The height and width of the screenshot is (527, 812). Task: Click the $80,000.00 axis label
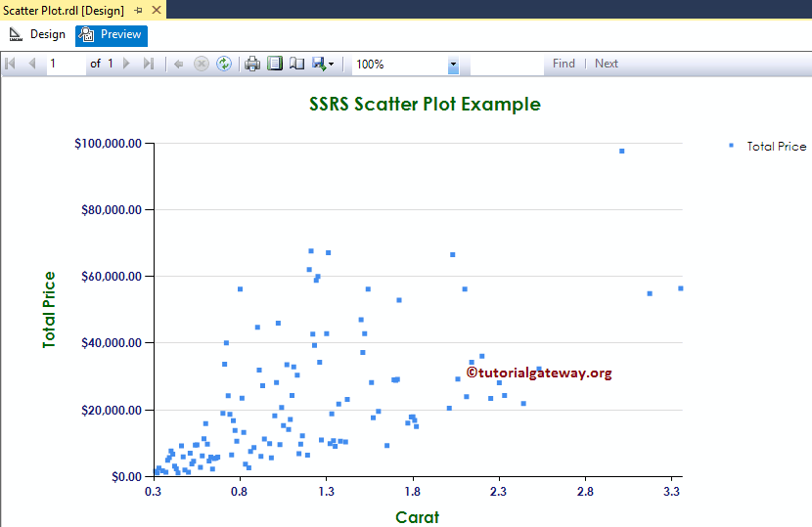tap(112, 209)
